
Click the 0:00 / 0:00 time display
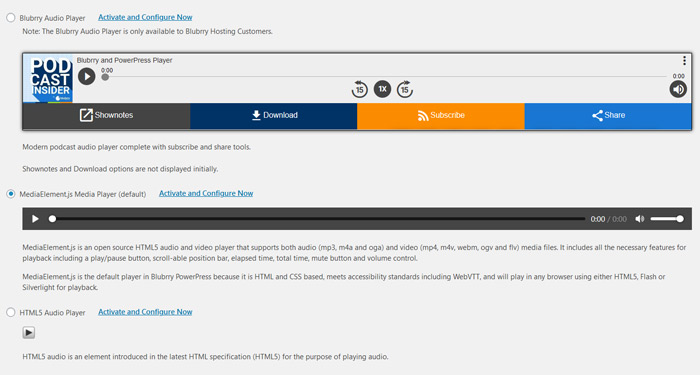[x=608, y=219]
